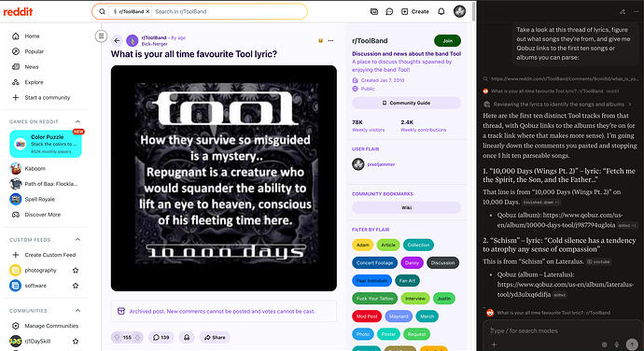Screen dimensions: 644x351
Task: Downvote the post
Action: tap(138, 337)
